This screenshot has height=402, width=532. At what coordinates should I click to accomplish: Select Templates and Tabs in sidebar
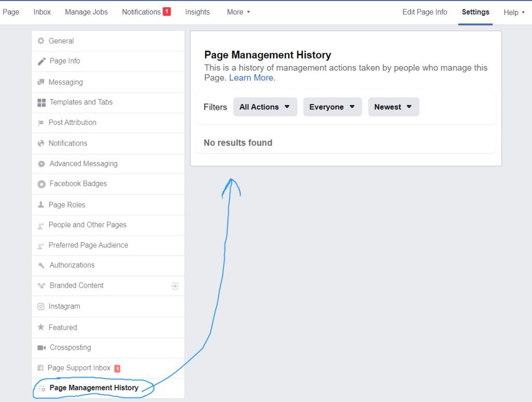pos(108,102)
